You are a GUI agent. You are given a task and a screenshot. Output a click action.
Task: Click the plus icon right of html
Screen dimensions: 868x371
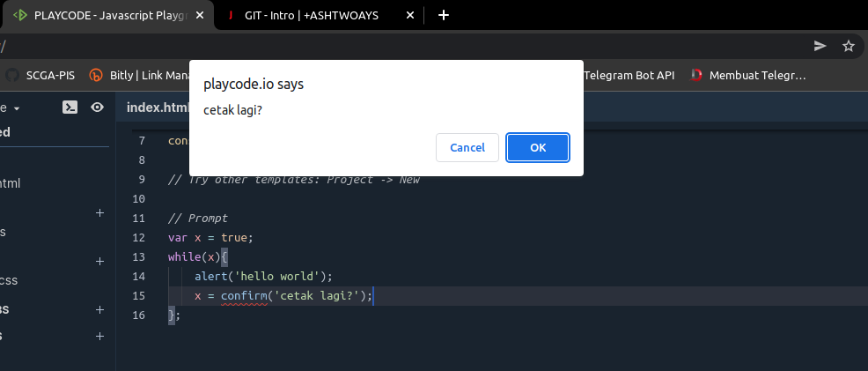pyautogui.click(x=99, y=212)
